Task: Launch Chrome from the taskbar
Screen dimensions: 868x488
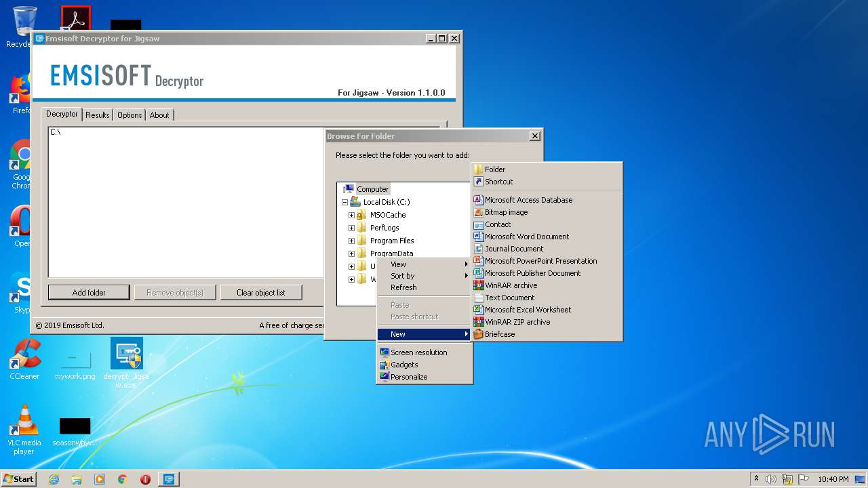Action: (x=123, y=479)
